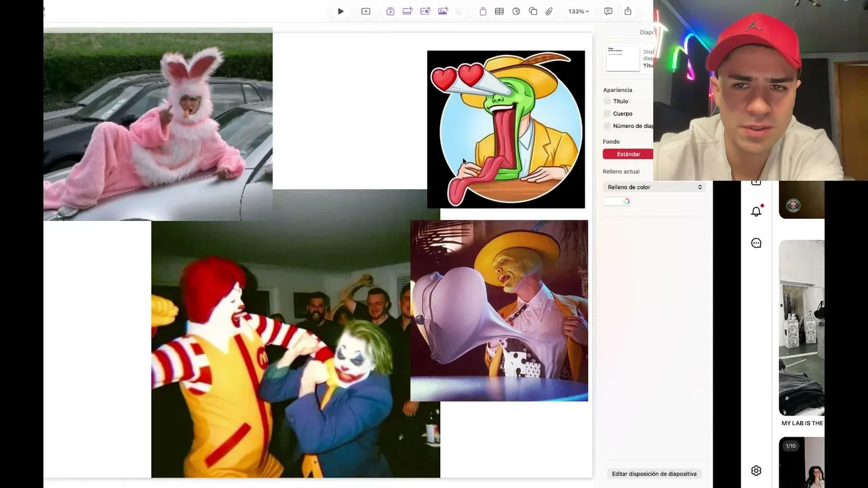Click the purple image generation icon
The image size is (868, 488).
tap(443, 12)
